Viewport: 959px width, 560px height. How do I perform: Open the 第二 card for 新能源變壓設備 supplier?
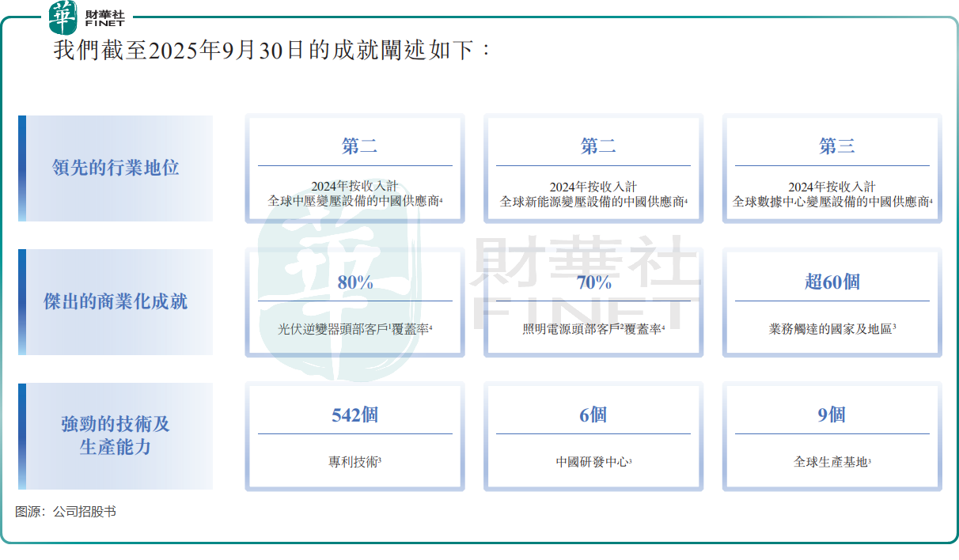pos(593,168)
